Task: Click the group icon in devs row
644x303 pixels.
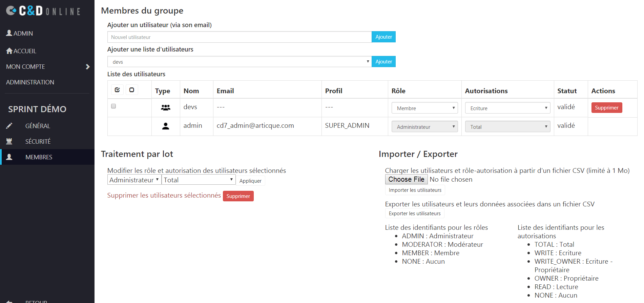Action: [165, 108]
